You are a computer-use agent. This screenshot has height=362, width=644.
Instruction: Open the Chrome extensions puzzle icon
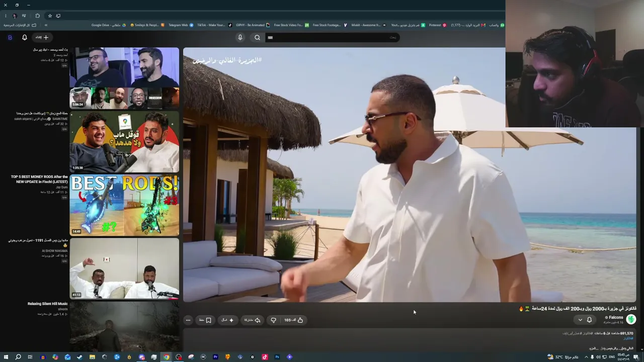[x=37, y=16]
